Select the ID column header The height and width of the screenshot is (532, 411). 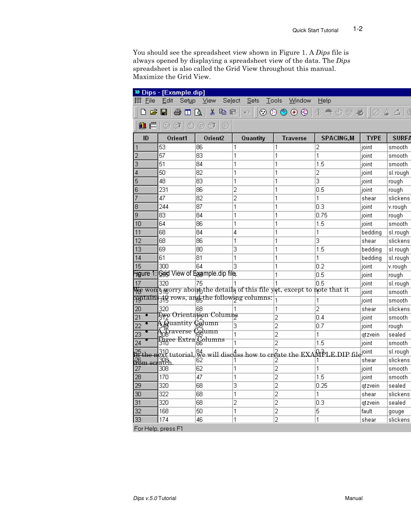point(146,138)
